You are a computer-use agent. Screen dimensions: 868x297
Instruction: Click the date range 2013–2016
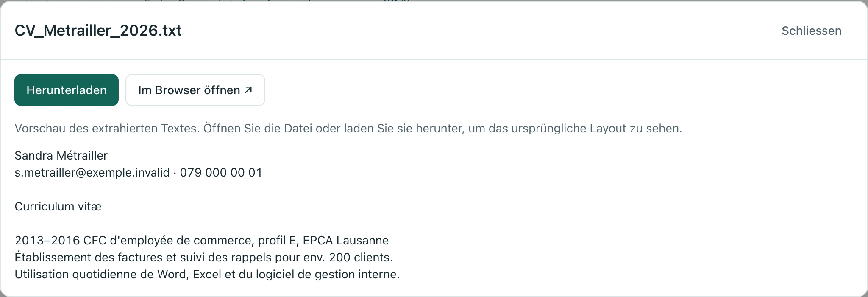[47, 240]
